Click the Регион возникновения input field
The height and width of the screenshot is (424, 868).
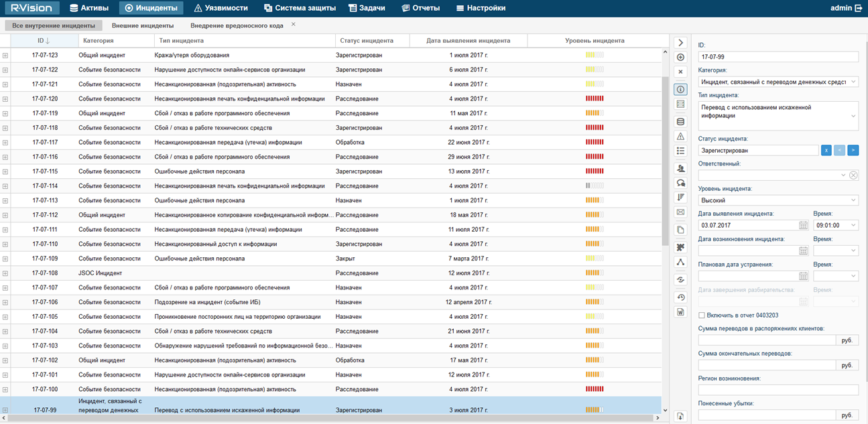(778, 390)
